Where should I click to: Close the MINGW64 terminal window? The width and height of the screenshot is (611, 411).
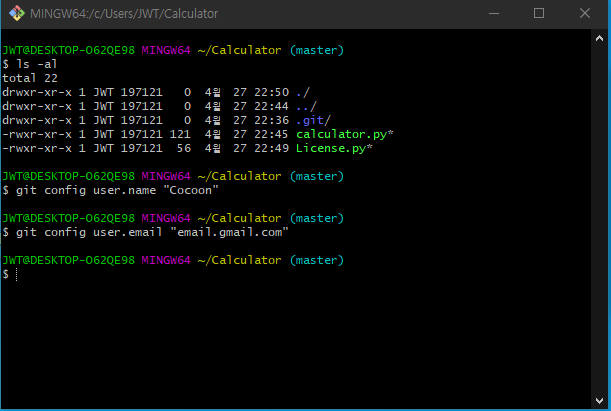click(585, 13)
